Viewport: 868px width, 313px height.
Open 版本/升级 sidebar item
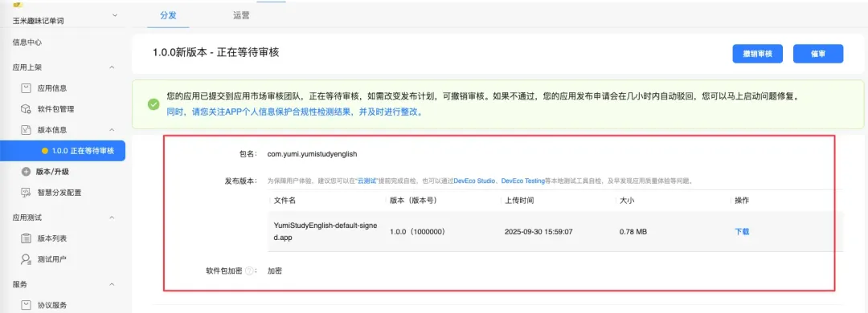point(52,172)
